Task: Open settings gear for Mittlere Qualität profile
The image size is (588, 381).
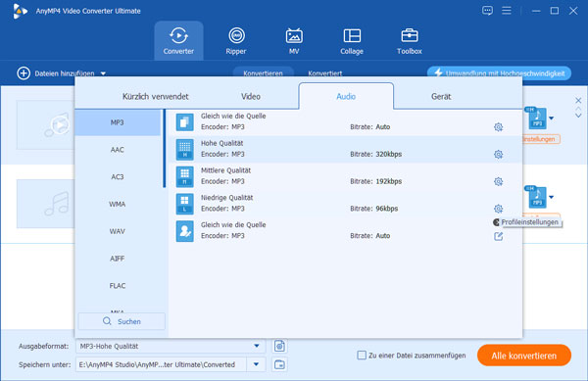Action: [498, 182]
